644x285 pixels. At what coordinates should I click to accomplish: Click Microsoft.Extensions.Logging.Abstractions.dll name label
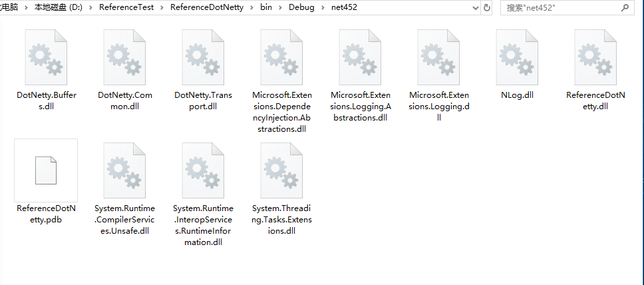pos(360,107)
